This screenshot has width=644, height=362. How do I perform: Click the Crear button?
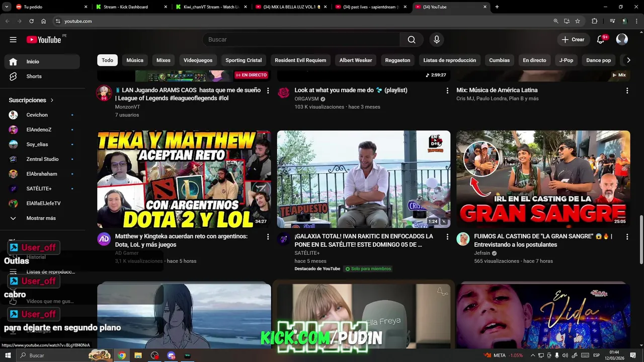pos(573,40)
